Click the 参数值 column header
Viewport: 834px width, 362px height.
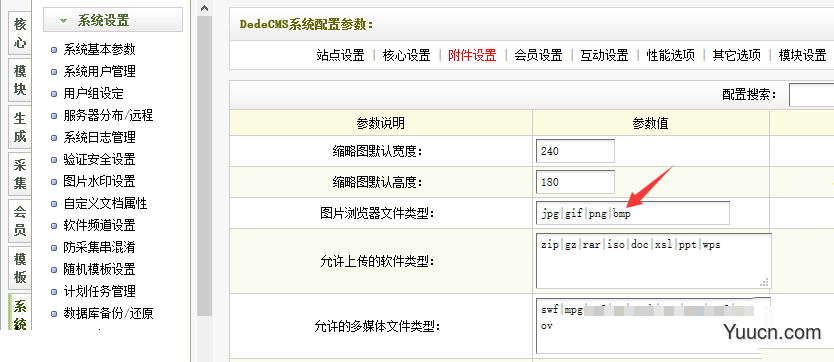pos(651,123)
